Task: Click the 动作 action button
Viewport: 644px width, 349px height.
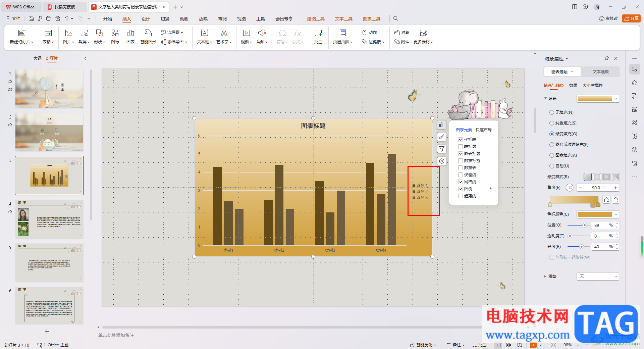Action: point(370,33)
